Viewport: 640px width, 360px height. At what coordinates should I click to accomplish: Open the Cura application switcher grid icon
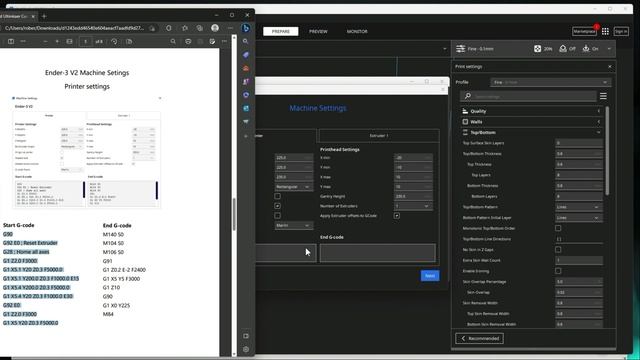(x=605, y=31)
